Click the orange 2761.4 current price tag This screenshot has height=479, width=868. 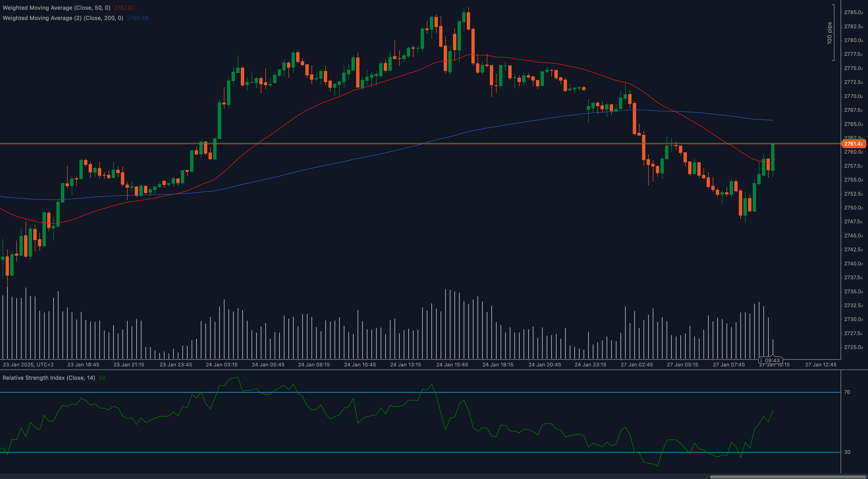[853, 144]
